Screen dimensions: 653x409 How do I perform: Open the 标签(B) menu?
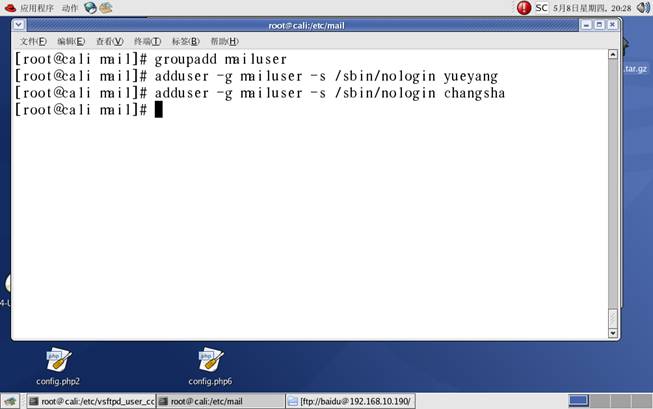(186, 41)
